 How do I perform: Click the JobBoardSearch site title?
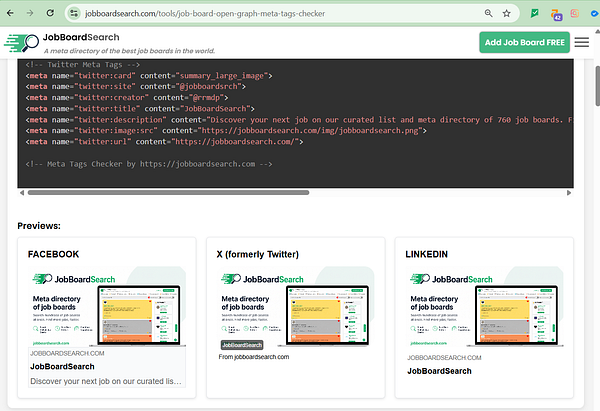pos(81,37)
